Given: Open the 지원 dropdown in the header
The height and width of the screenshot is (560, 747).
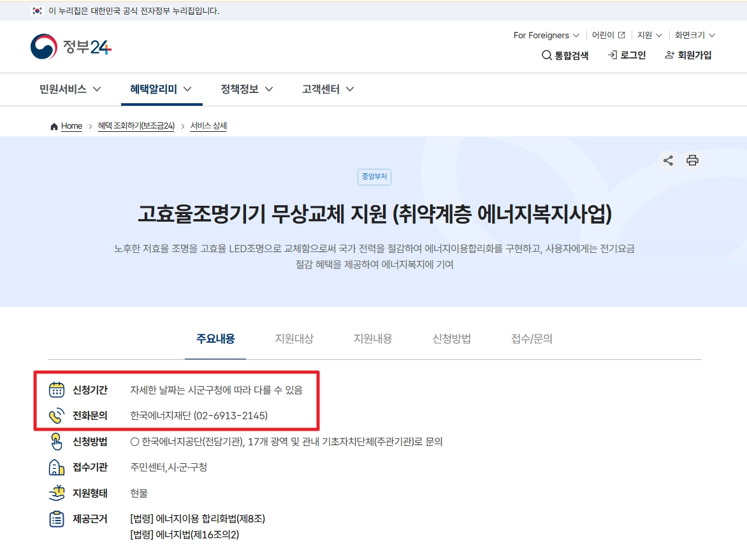Looking at the screenshot, I should coord(648,35).
